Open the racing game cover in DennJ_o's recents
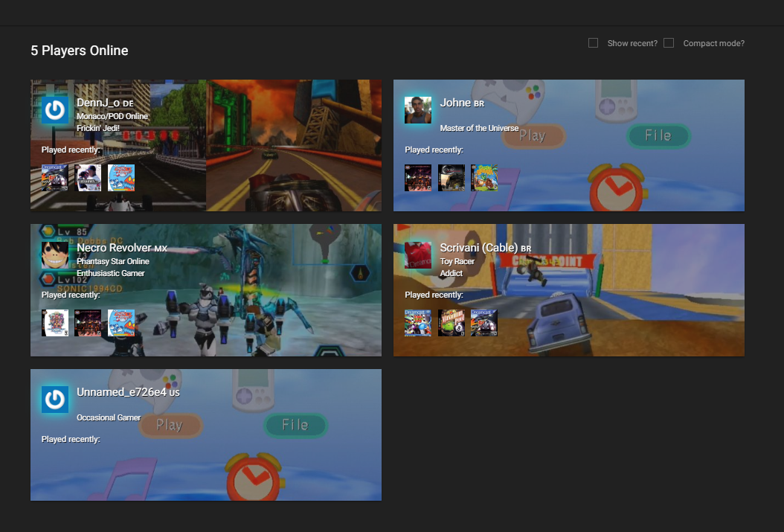This screenshot has height=532, width=784. pos(54,178)
